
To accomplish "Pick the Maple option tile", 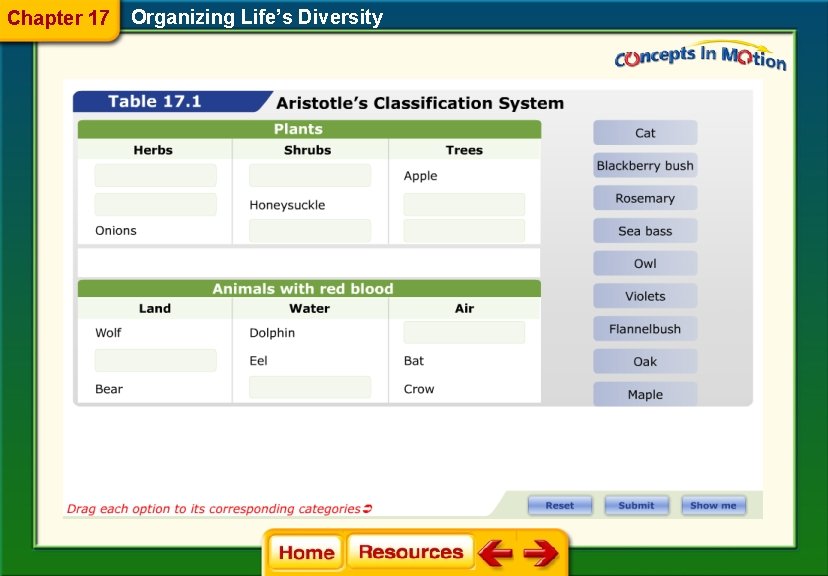I will coord(645,394).
